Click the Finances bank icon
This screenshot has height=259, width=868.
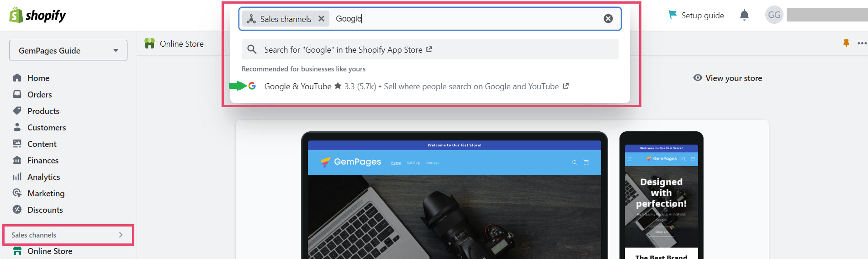point(17,160)
